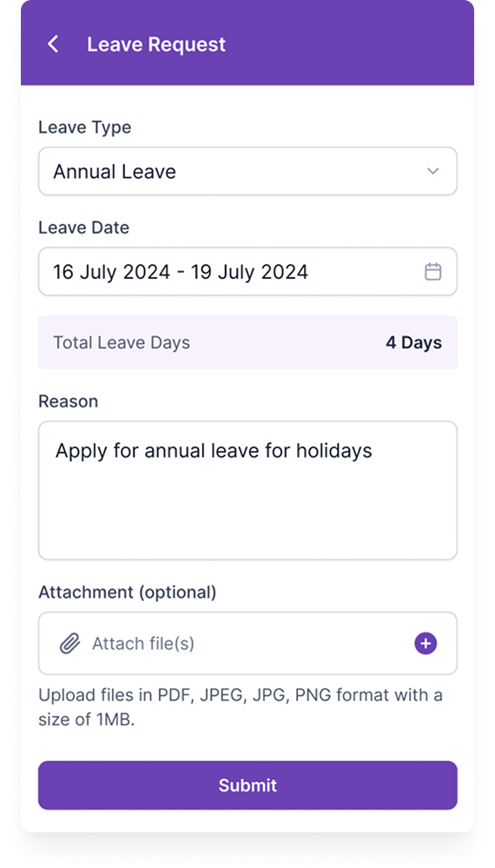Click into the Reason text area

247,490
